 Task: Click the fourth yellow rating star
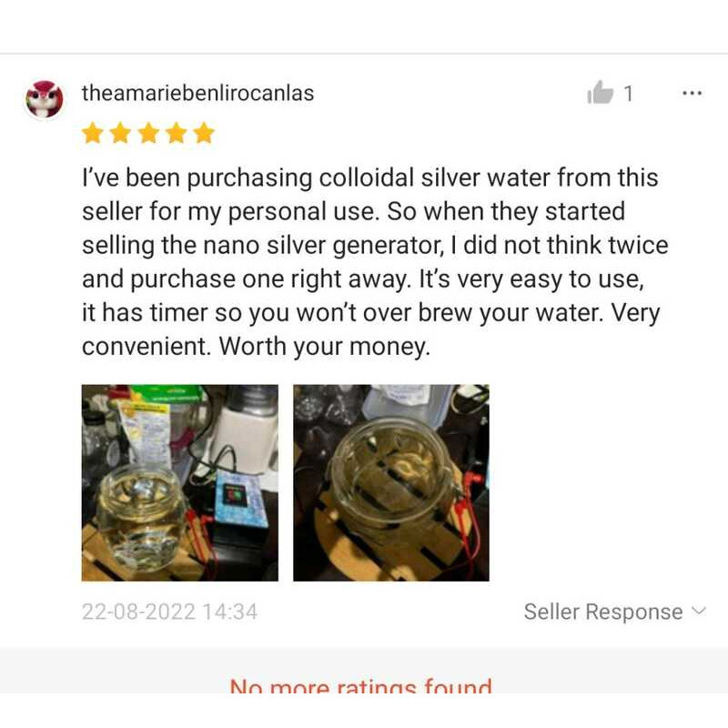177,133
